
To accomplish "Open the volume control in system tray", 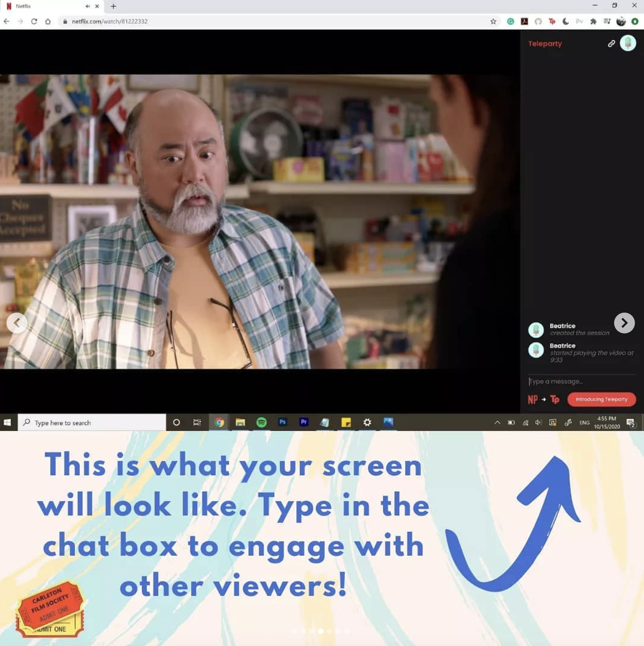I will click(x=539, y=422).
